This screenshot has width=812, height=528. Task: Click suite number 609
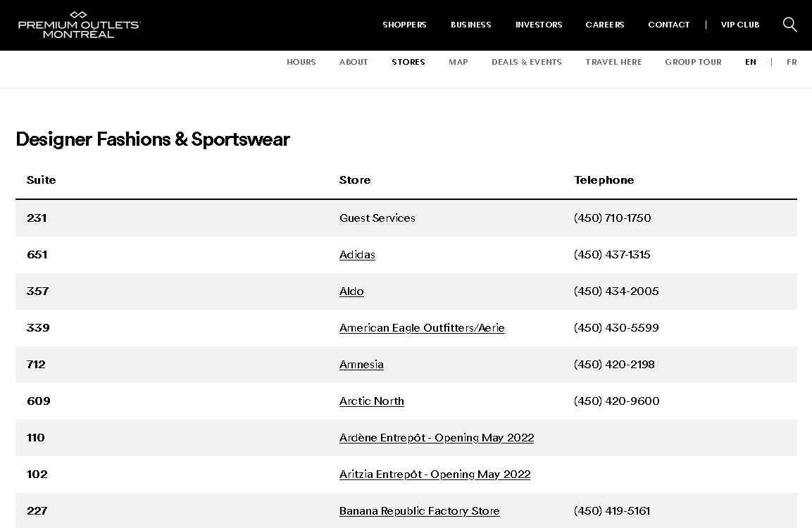pyautogui.click(x=39, y=401)
